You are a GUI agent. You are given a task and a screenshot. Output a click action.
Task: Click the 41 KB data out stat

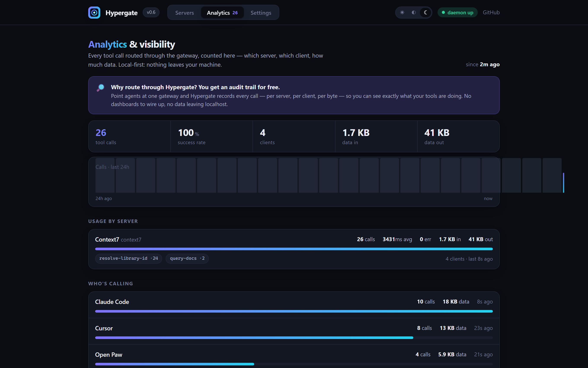[x=458, y=136]
